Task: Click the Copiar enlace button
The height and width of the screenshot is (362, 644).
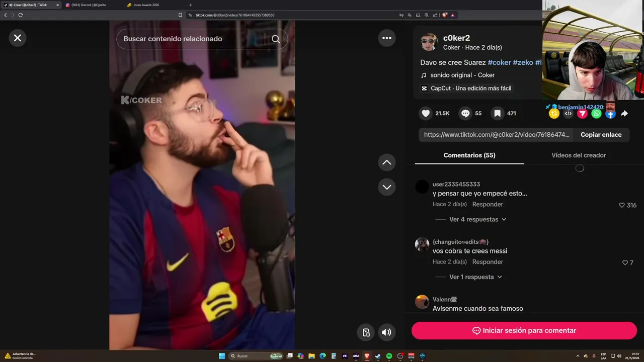Action: coord(601,135)
